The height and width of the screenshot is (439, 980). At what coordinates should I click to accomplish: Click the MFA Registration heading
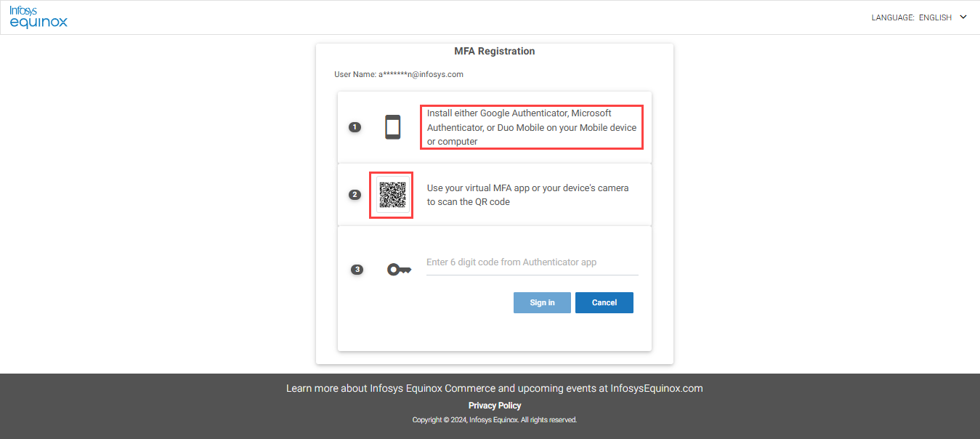click(495, 52)
